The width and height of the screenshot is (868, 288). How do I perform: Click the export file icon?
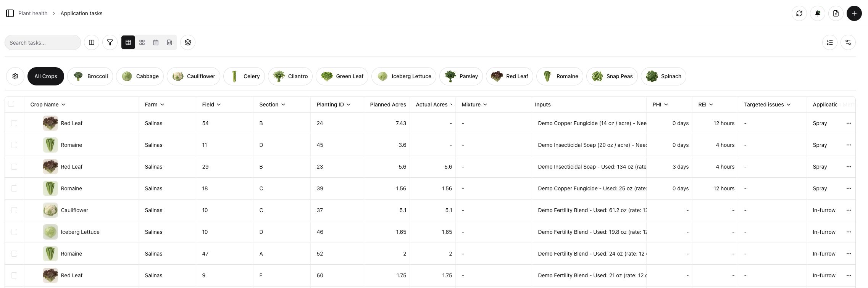(x=836, y=13)
